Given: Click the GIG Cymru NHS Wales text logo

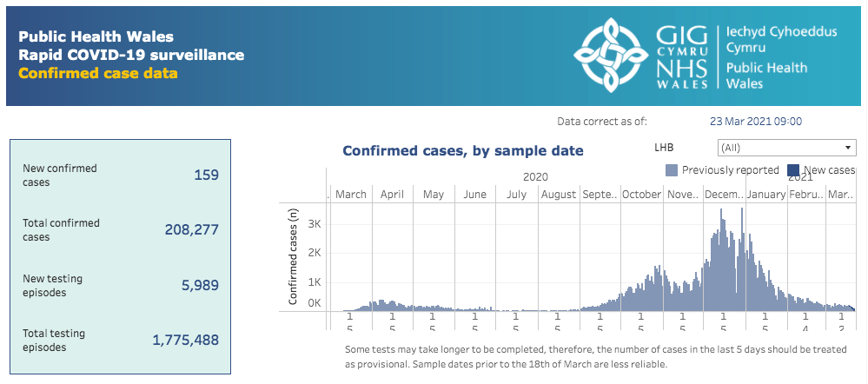Looking at the screenshot, I should [x=682, y=58].
